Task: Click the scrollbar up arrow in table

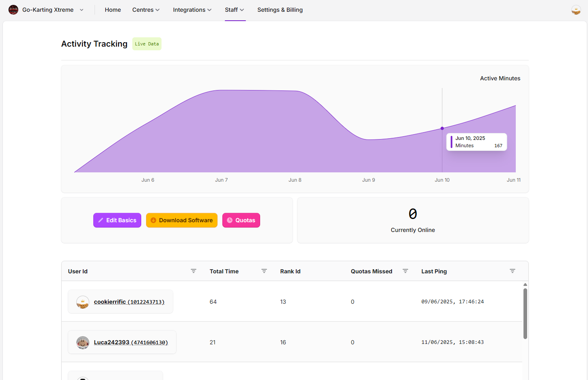Action: 525,285
